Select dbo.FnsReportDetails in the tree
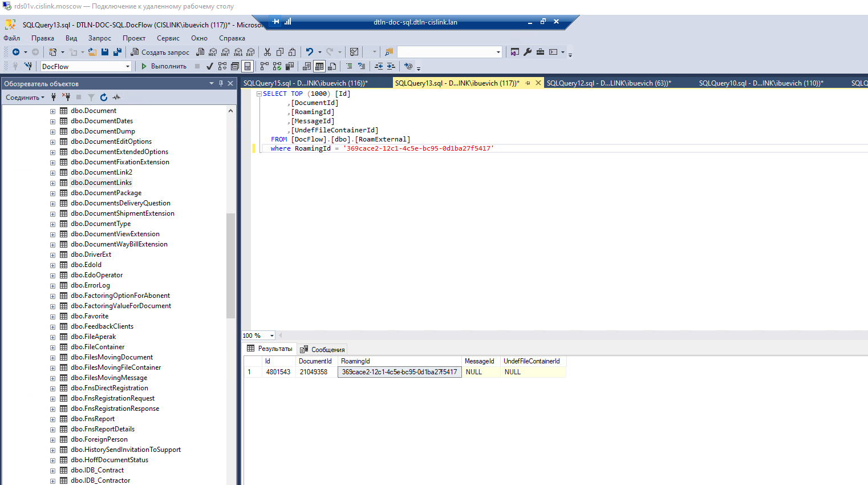Viewport: 868px width, 485px height. click(103, 429)
